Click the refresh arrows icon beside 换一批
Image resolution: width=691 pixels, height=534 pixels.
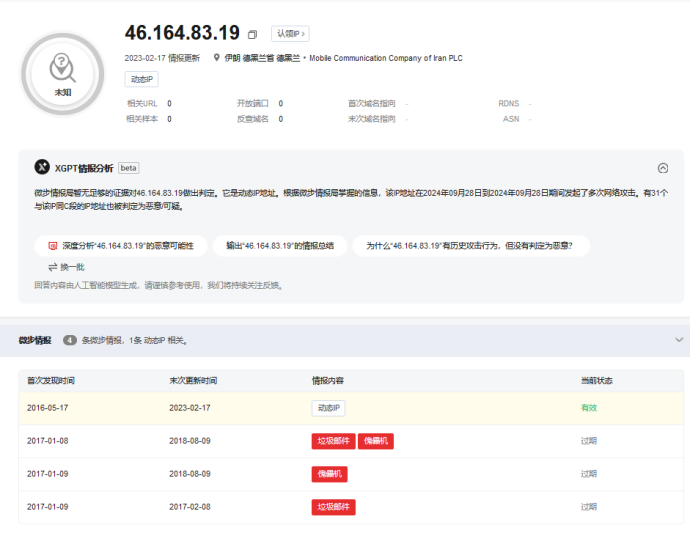pos(52,267)
